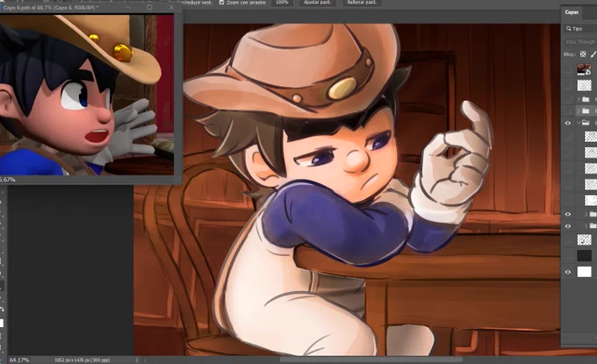The height and width of the screenshot is (364, 597).
Task: Click the 'Ajustar pant.' button
Action: [x=317, y=3]
